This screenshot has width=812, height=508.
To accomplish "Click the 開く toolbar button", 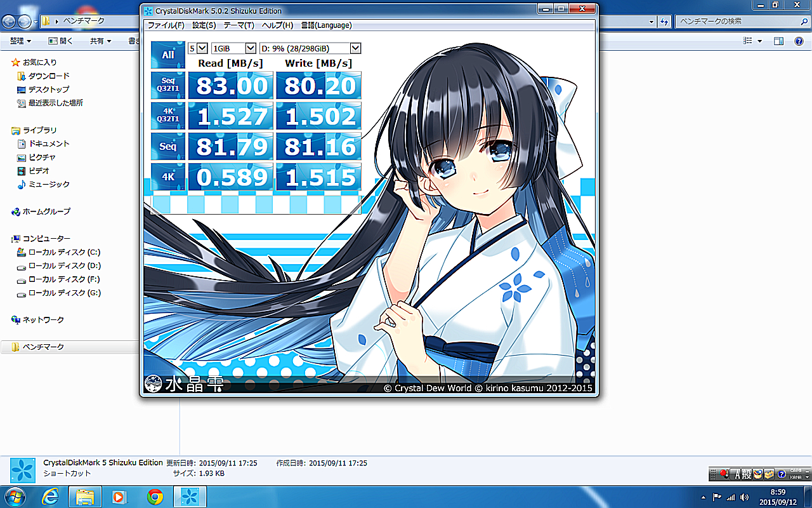I will pyautogui.click(x=61, y=41).
